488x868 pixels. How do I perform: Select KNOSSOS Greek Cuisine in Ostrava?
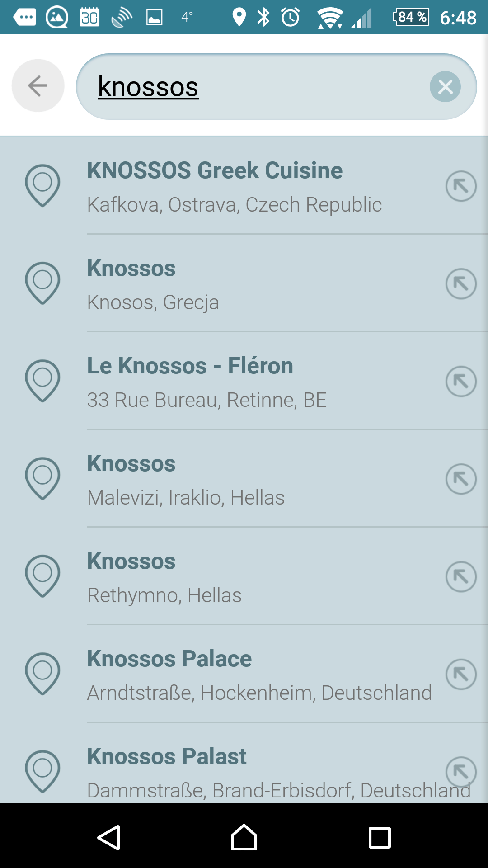coord(235,186)
